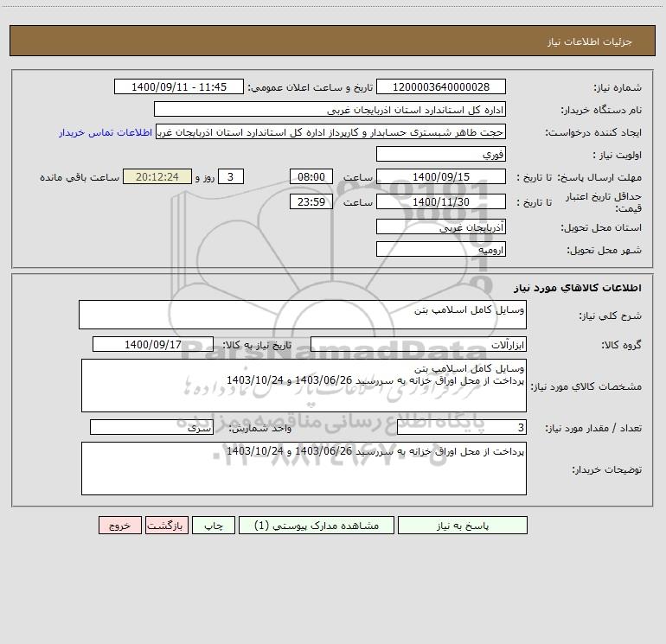Click the شرح کلی نیاز text area
Viewport: 666px width, 644px height.
tap(303, 315)
